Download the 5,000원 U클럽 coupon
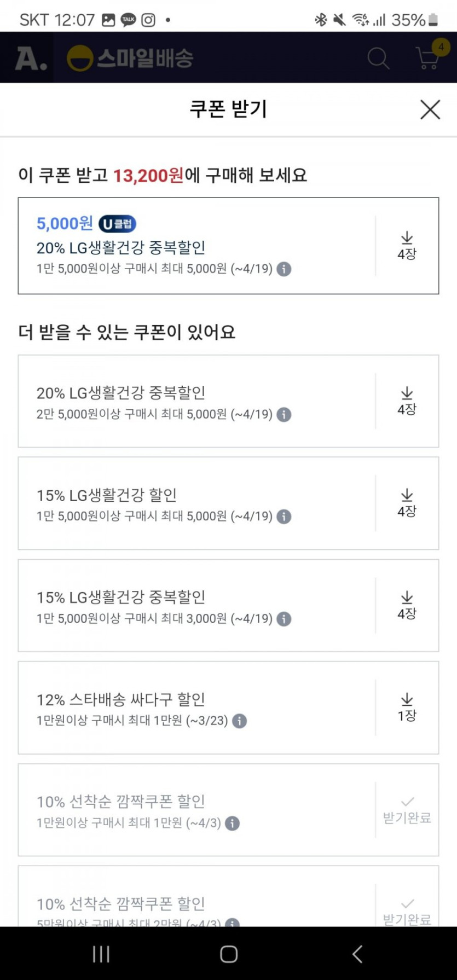The image size is (457, 980). [407, 246]
